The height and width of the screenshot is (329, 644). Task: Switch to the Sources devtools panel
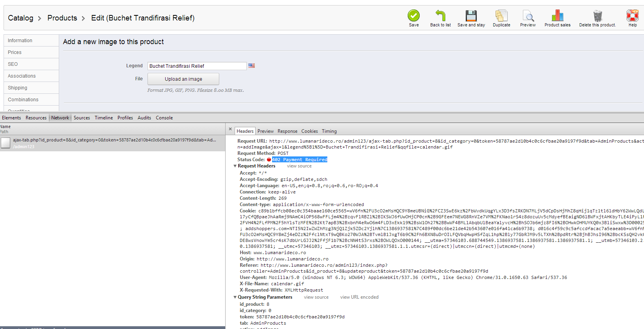pos(82,118)
